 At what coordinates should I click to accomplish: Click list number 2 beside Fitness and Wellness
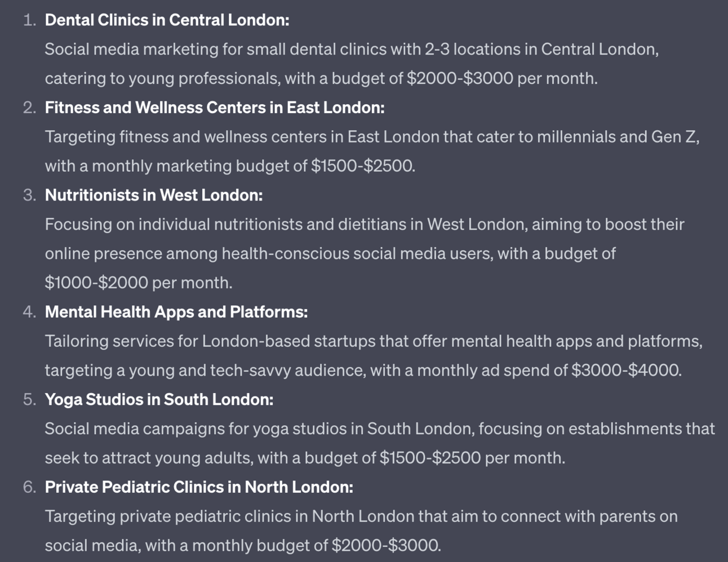[x=30, y=108]
